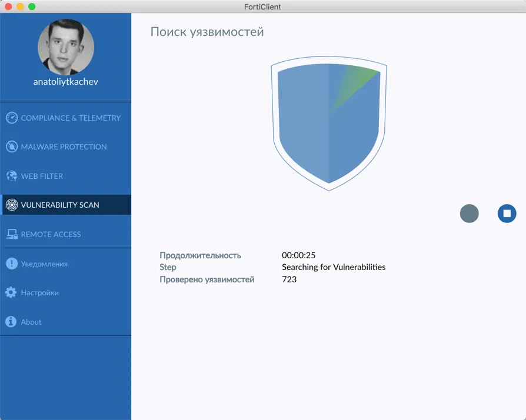Click the Продолжительность label
Image resolution: width=526 pixels, height=420 pixels.
(200, 255)
